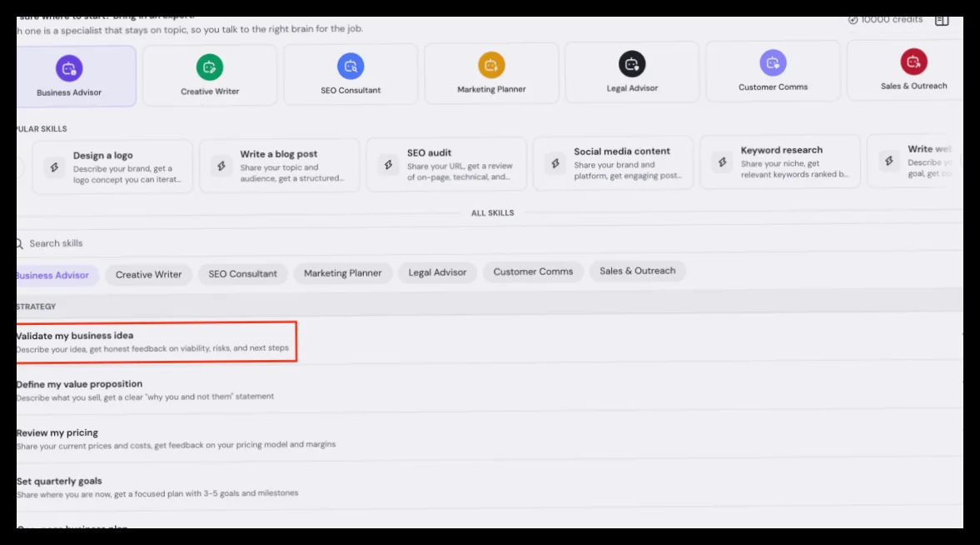
Task: Click the Marketing Planner expert label
Action: pos(491,89)
